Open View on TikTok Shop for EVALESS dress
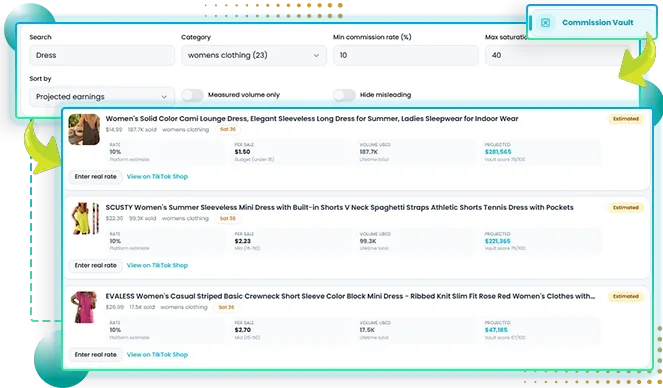Screen dimensions: 663x388 tap(157, 355)
